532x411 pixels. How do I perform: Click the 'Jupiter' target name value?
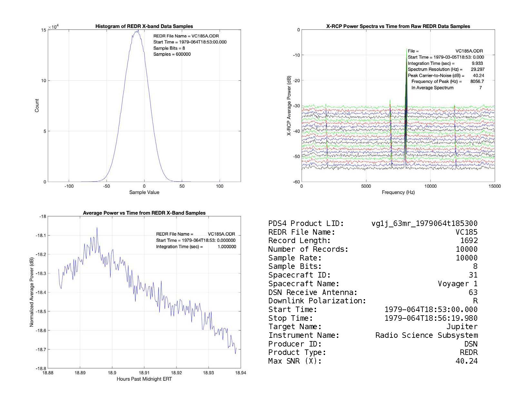462,327
